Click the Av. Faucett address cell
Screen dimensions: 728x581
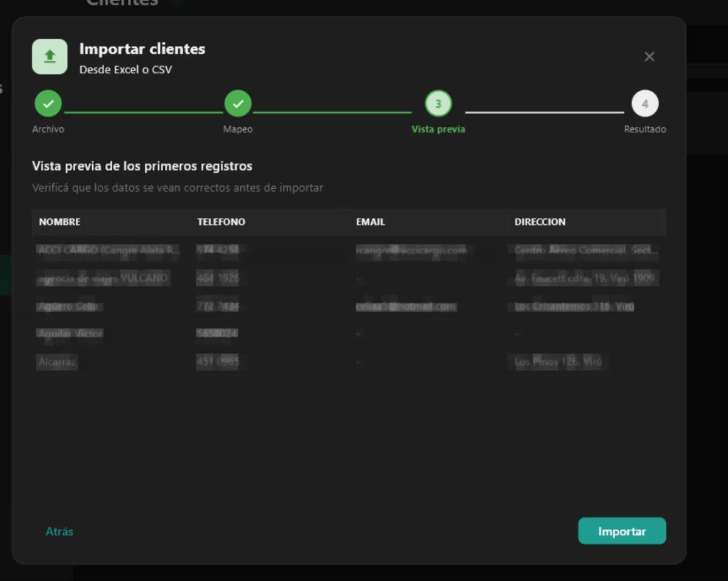(x=584, y=278)
